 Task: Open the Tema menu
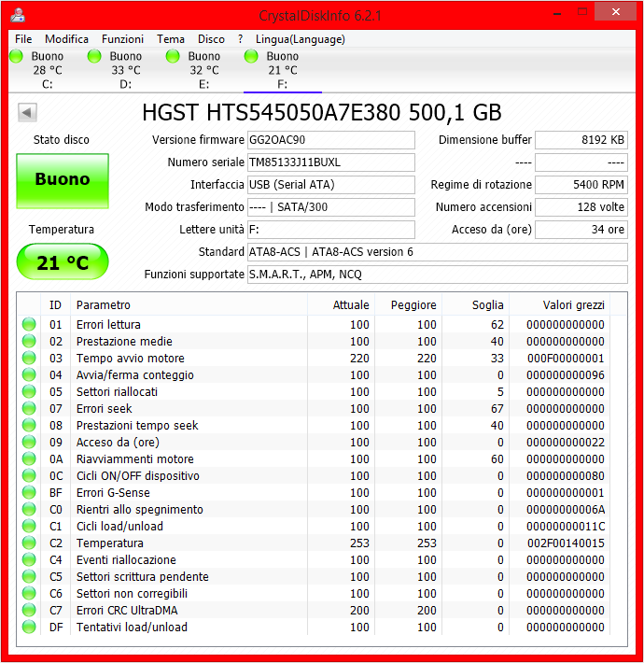pyautogui.click(x=171, y=39)
